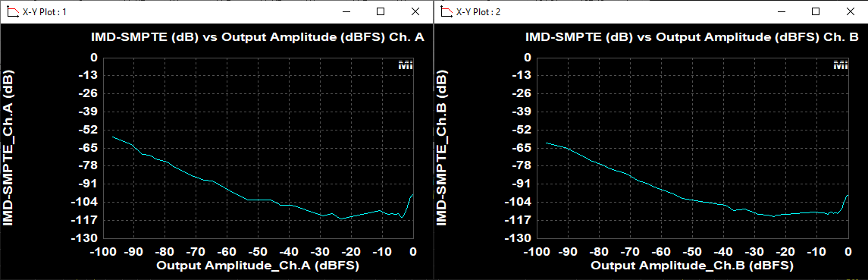Screen dimensions: 868x280
Task: Click the 'Output Amplitude_Ch.A (dBFS)' axis label
Action: click(x=258, y=266)
